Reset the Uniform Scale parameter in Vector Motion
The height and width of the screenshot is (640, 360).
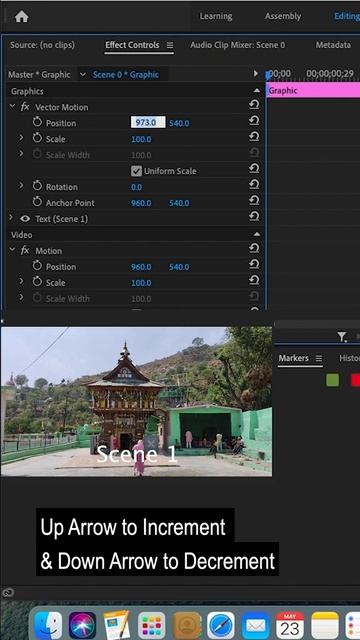tap(254, 169)
